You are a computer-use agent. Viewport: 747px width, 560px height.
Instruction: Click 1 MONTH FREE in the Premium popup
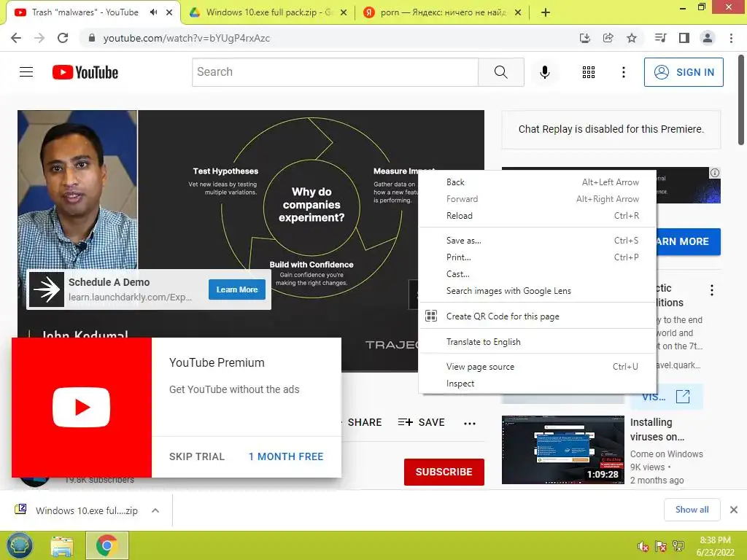(286, 456)
